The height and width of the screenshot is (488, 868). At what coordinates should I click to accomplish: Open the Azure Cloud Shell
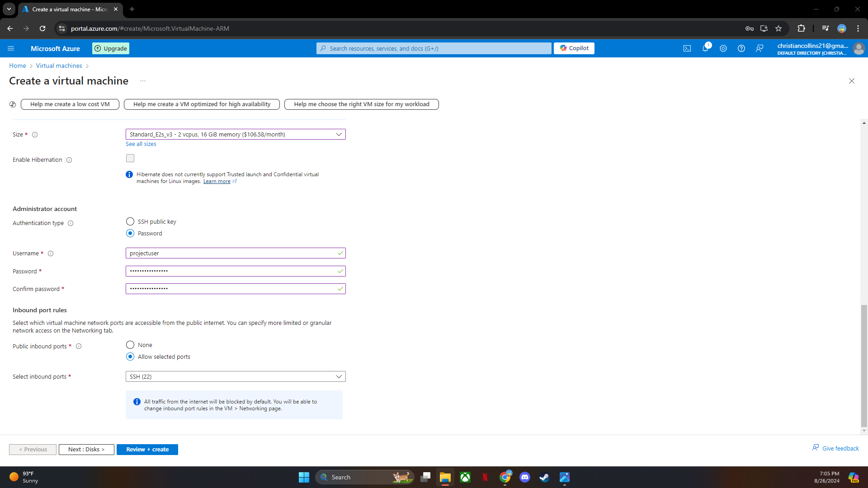[687, 48]
